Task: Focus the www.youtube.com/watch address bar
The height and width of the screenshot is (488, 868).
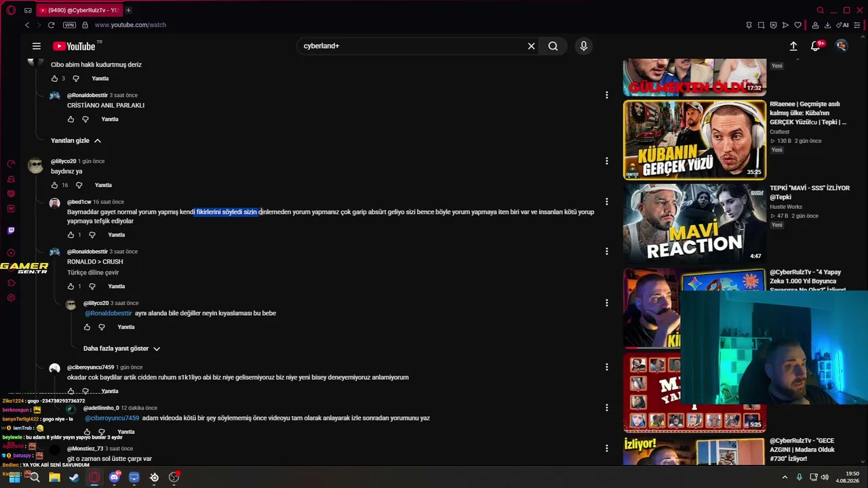Action: point(130,25)
